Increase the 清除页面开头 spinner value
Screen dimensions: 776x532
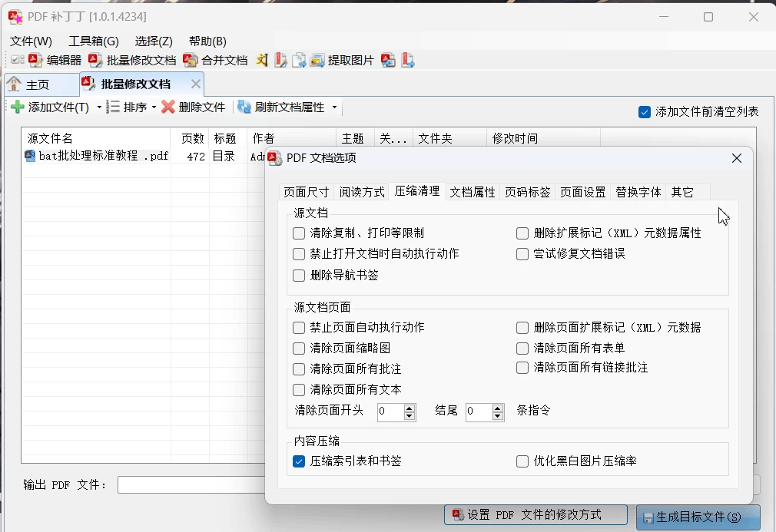pyautogui.click(x=410, y=408)
